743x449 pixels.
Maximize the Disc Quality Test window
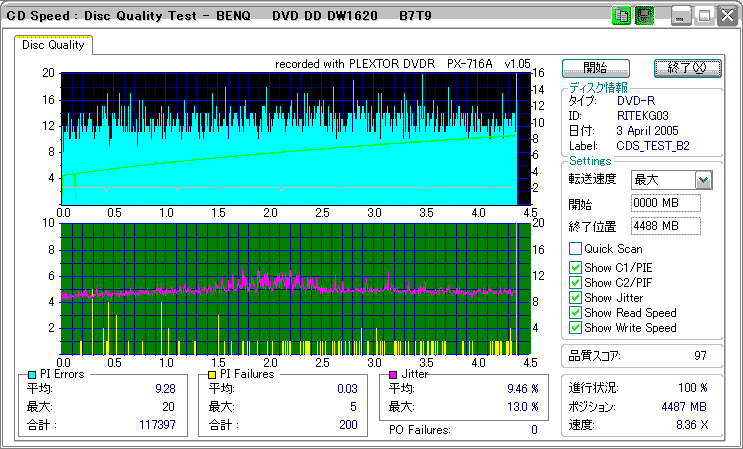pos(704,16)
